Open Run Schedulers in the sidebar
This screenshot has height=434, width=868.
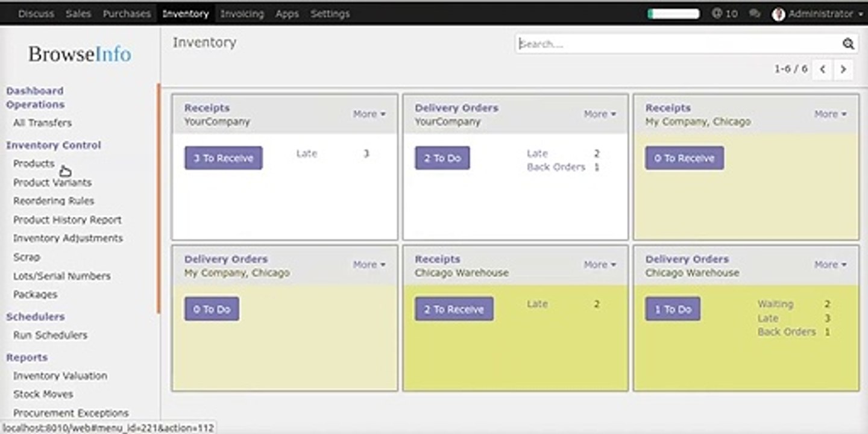point(50,335)
